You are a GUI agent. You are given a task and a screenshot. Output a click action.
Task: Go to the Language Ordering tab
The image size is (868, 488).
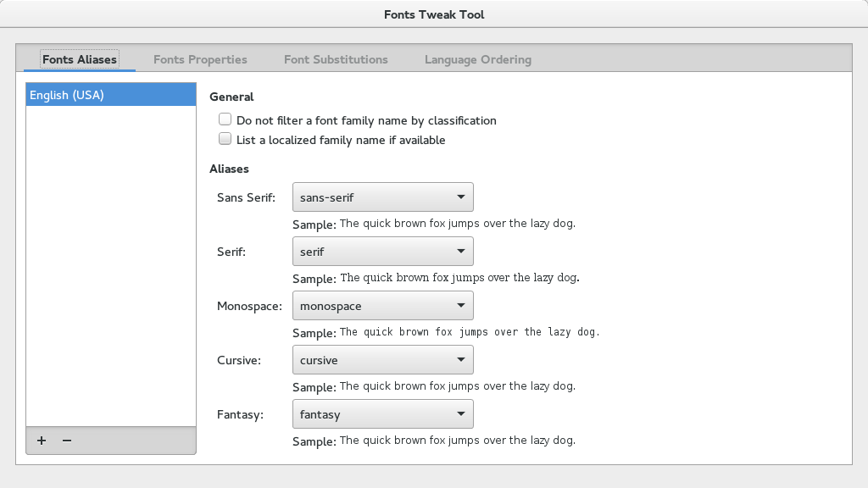478,59
